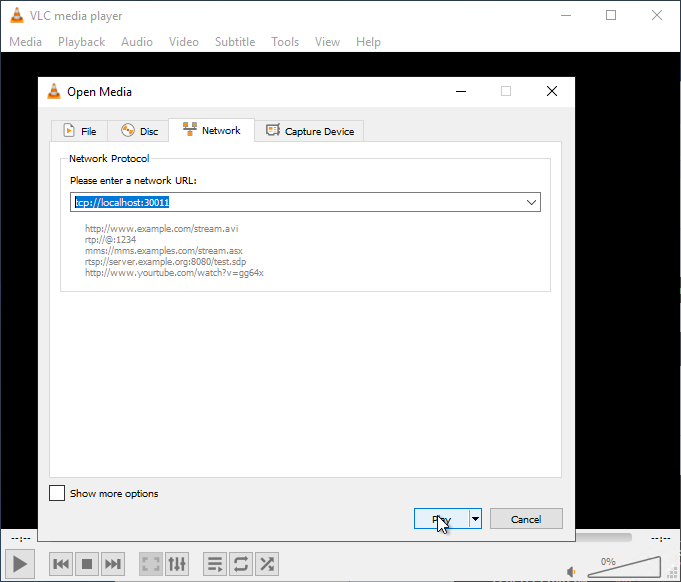The image size is (681, 582).
Task: Maximize the VLC media player window
Action: click(611, 15)
